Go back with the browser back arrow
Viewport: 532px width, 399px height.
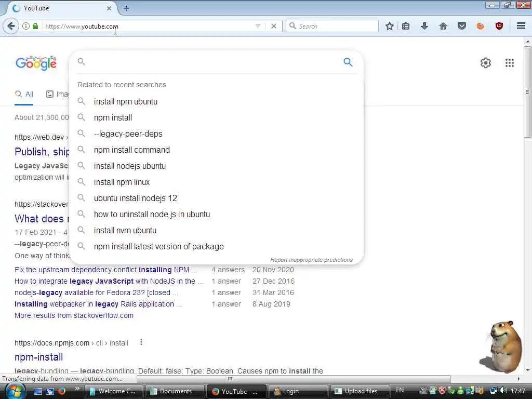(11, 26)
